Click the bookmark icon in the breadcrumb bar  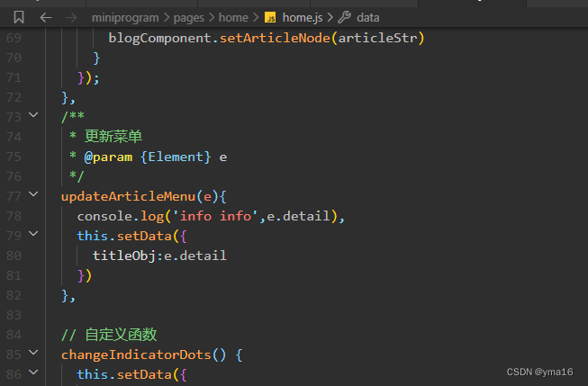point(19,17)
